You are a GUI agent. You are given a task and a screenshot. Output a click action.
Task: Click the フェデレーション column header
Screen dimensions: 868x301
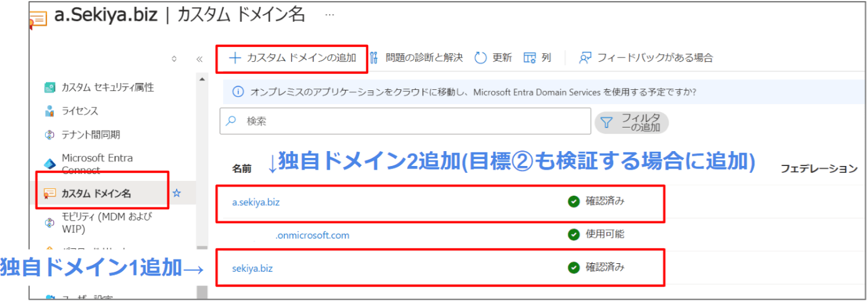point(818,168)
